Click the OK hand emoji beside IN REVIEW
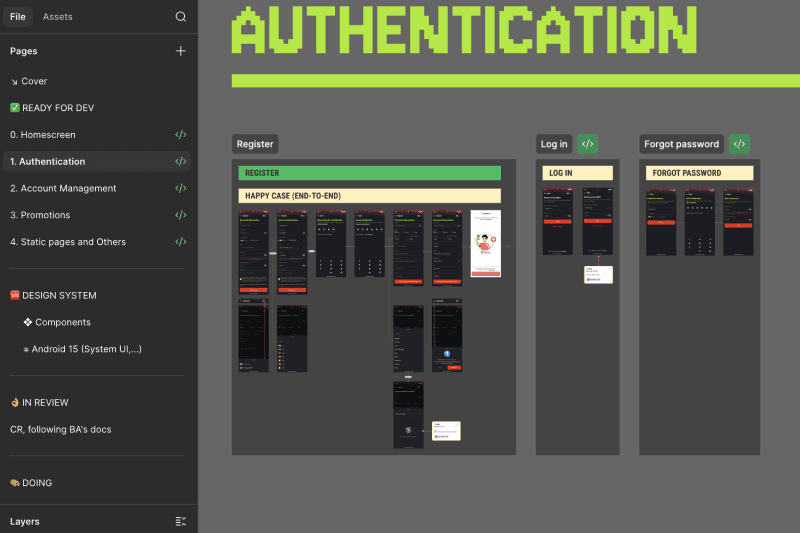800x533 pixels. [15, 402]
